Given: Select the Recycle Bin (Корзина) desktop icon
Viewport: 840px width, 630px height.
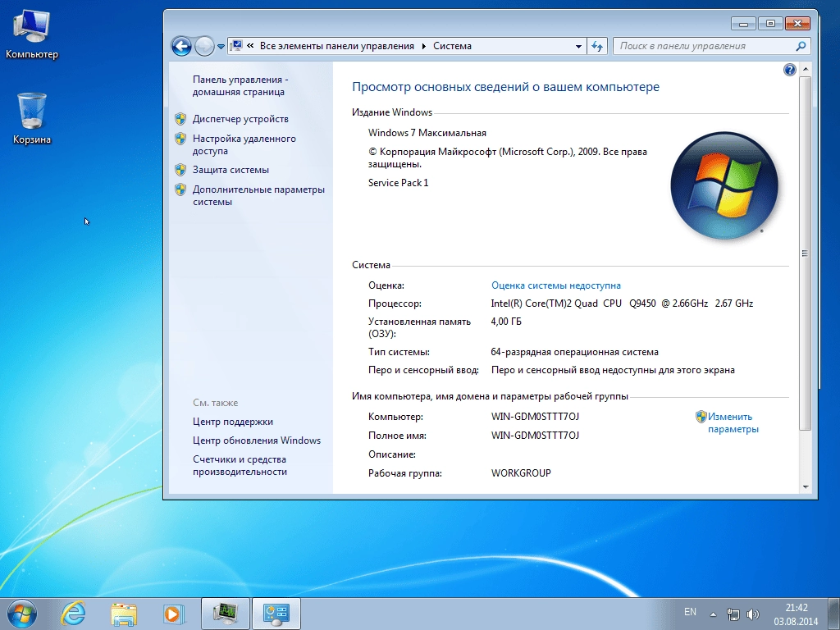Looking at the screenshot, I should pos(32,118).
